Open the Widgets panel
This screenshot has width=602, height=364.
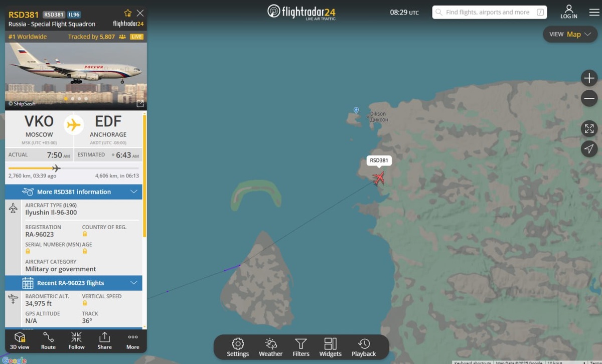tap(330, 347)
